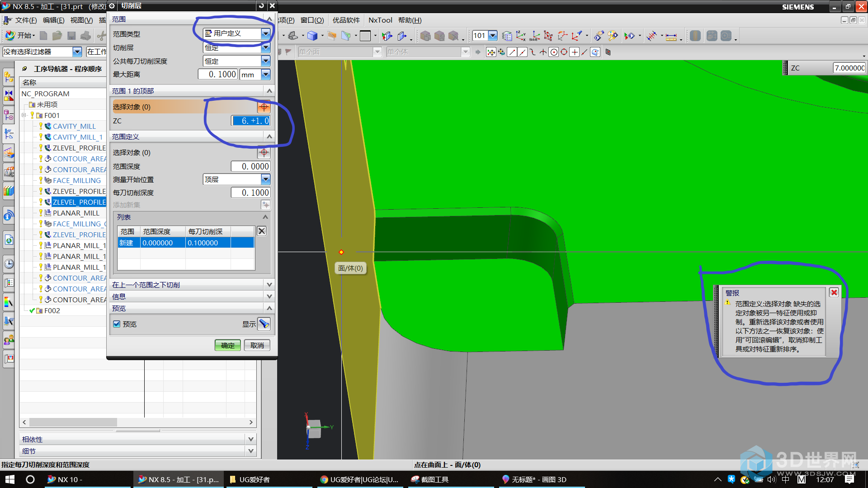Toggle Enable Snap Point option
This screenshot has width=868, height=488.
(x=491, y=52)
